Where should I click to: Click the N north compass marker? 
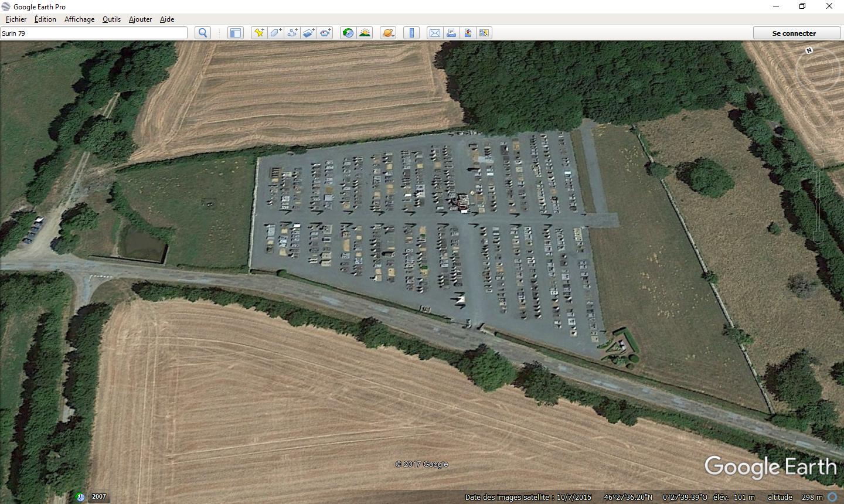click(x=809, y=50)
